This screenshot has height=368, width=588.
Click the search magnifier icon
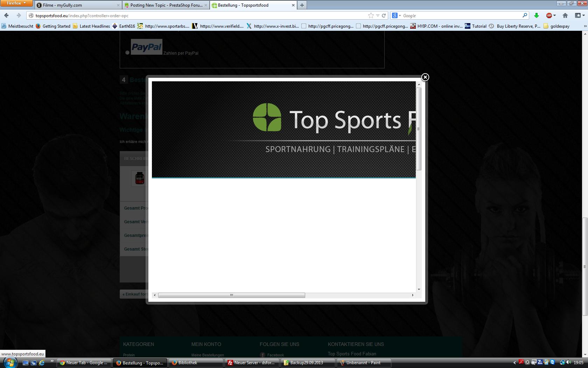point(525,15)
